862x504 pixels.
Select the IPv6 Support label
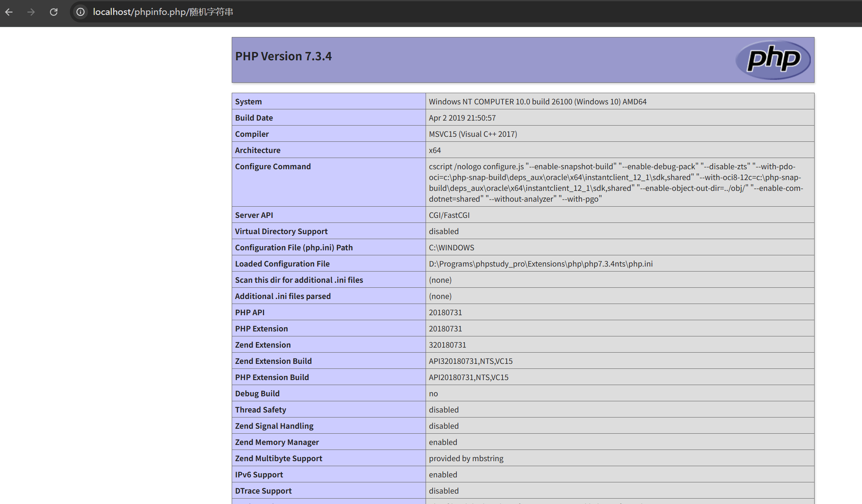[259, 474]
